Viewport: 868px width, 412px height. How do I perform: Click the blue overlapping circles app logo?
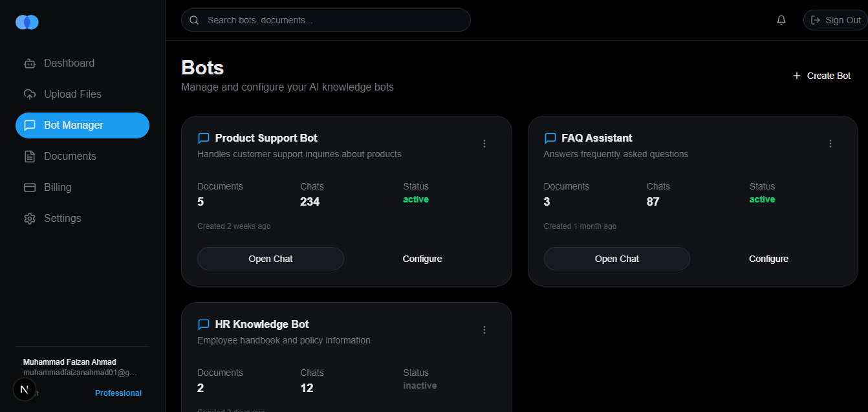point(27,22)
